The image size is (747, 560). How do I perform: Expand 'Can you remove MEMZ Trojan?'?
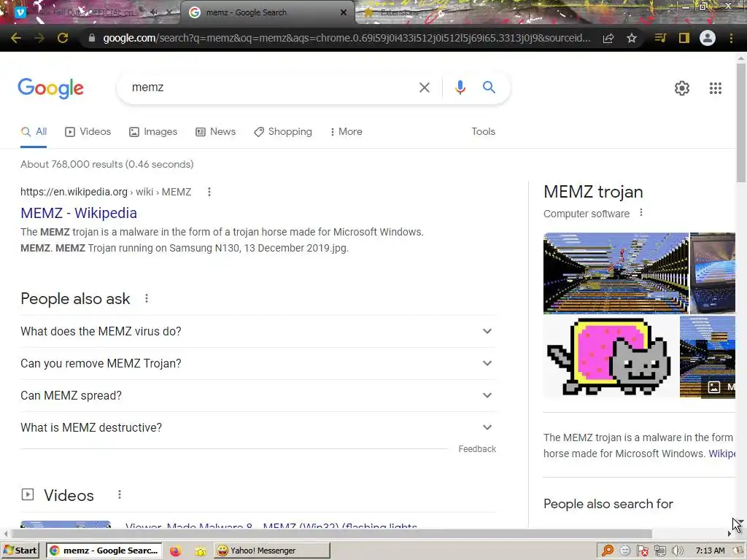[258, 363]
